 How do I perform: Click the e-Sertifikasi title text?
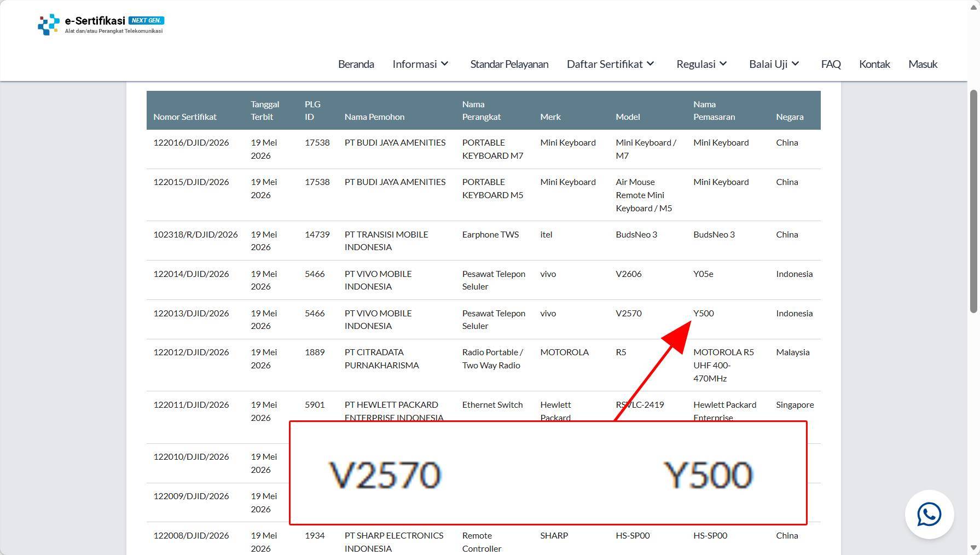[x=95, y=21]
